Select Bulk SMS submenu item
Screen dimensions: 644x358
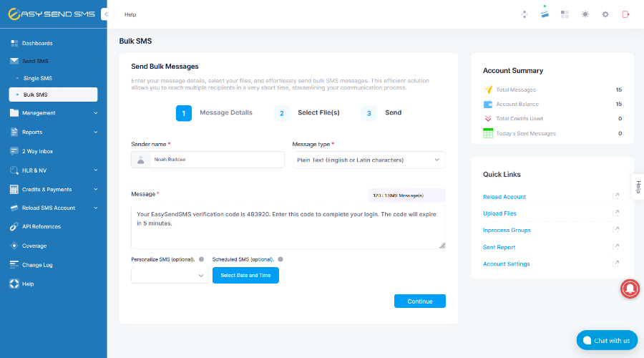click(54, 95)
